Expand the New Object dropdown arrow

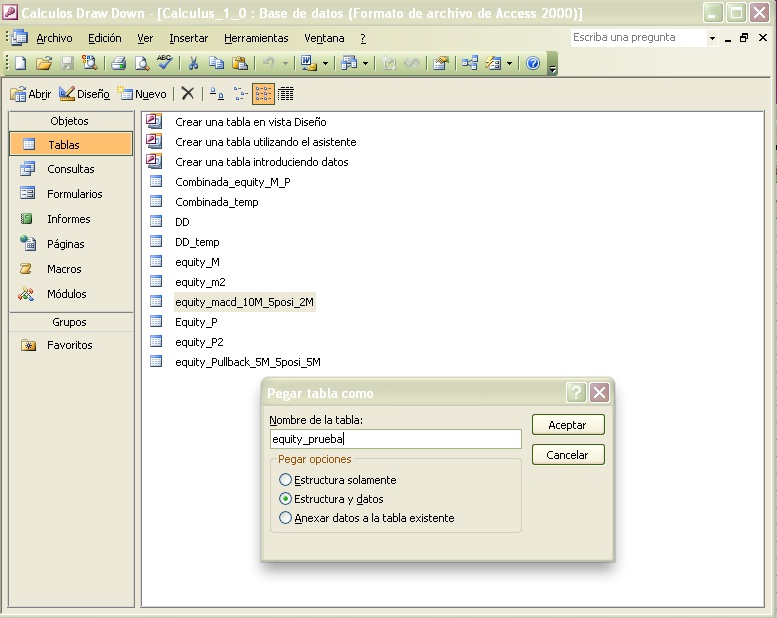(508, 63)
